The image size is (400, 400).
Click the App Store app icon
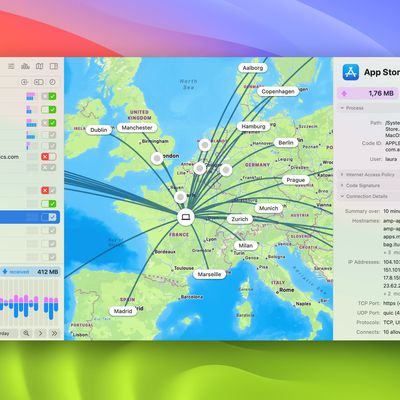(351, 72)
